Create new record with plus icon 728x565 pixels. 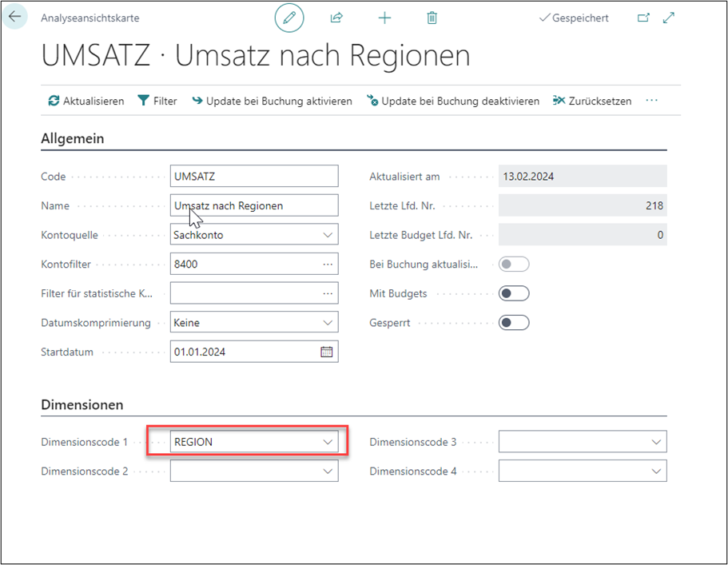(384, 18)
